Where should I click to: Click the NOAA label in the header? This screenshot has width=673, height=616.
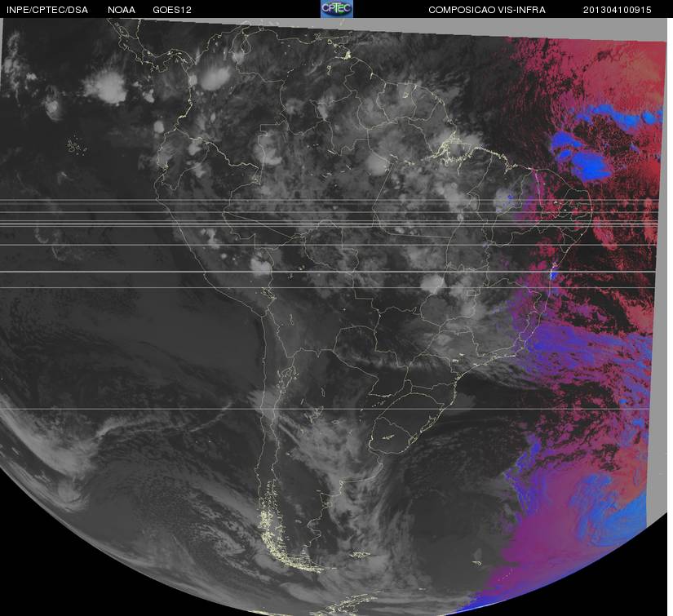click(x=122, y=10)
